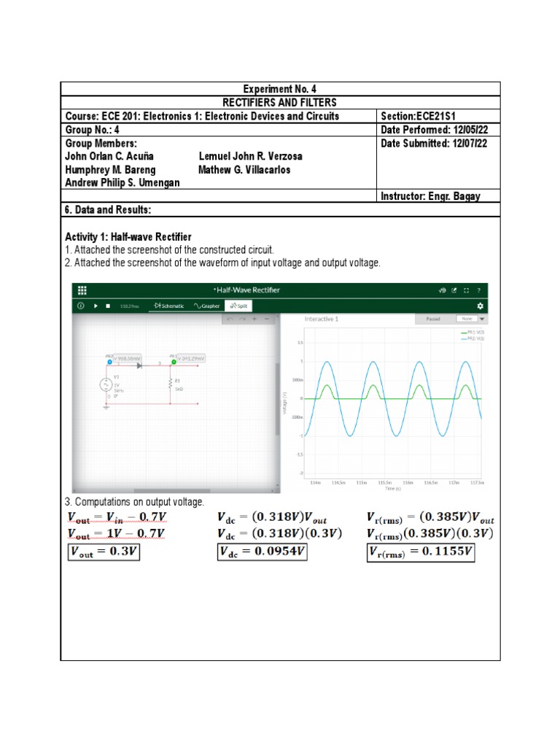
Task: Click the name 'Andrew Philip S. Umengan'
Action: [x=122, y=182]
